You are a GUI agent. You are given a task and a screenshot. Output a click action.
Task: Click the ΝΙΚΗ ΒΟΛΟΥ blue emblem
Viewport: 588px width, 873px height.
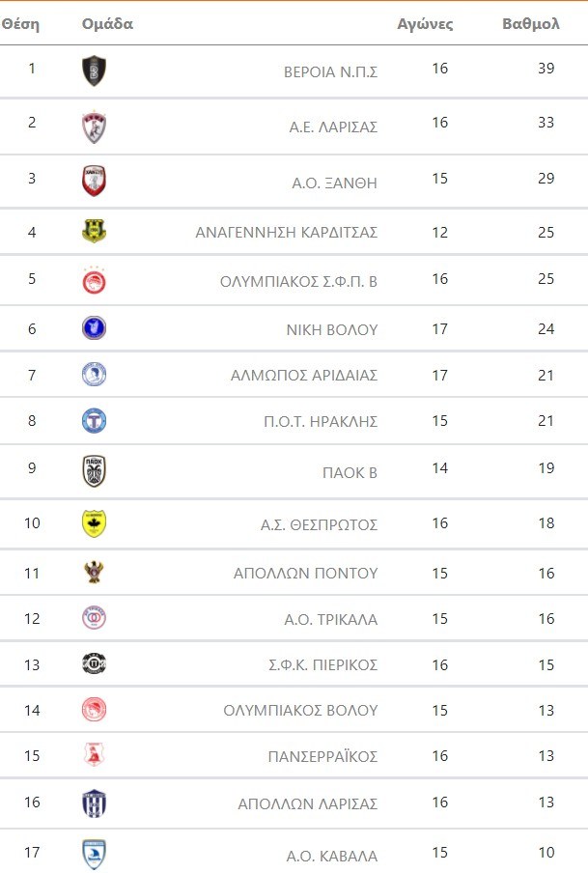pyautogui.click(x=94, y=328)
